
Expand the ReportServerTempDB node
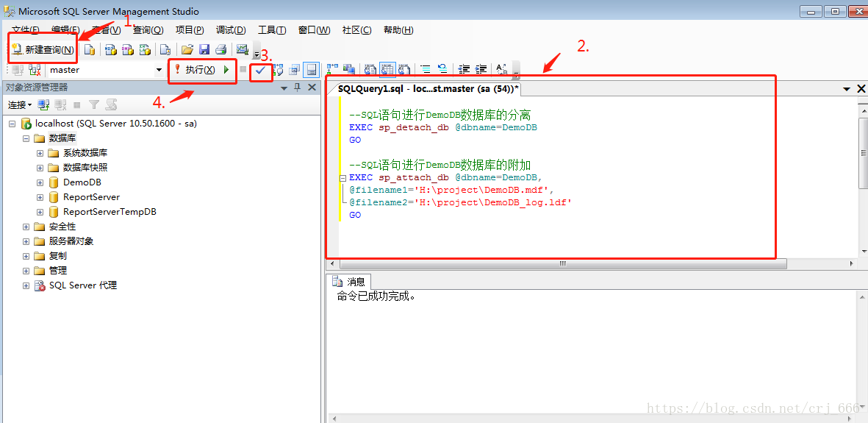[40, 213]
